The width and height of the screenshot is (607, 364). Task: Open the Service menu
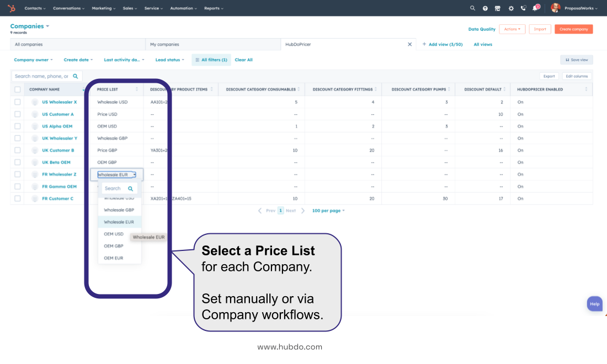click(x=153, y=8)
